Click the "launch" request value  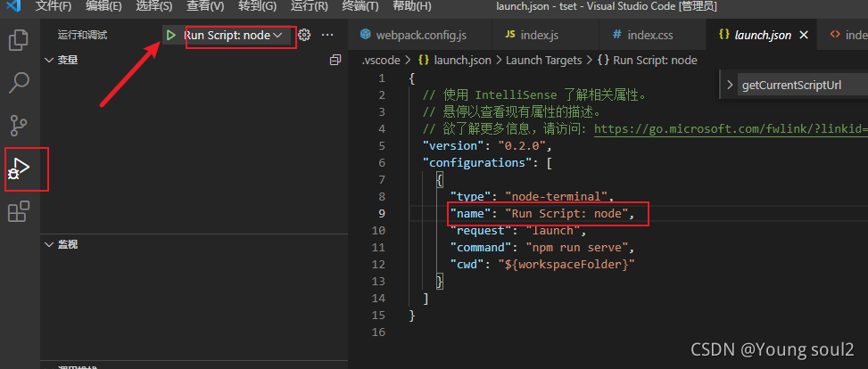(x=551, y=231)
